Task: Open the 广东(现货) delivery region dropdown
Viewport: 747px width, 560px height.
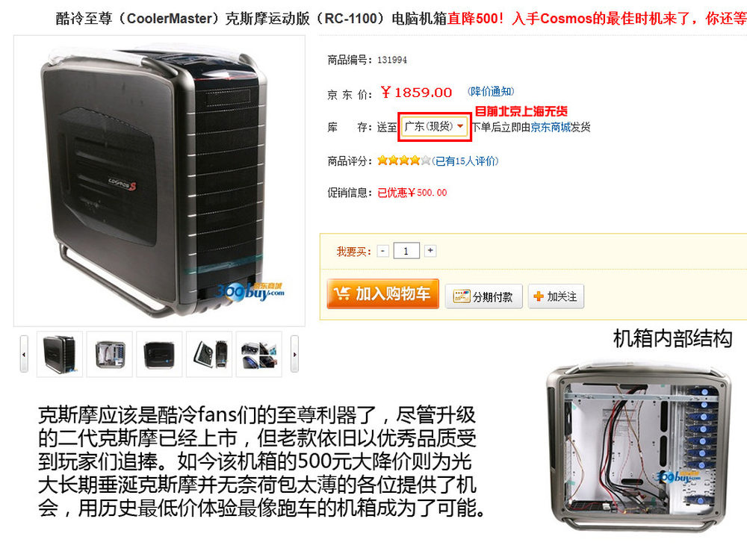Action: (x=434, y=127)
